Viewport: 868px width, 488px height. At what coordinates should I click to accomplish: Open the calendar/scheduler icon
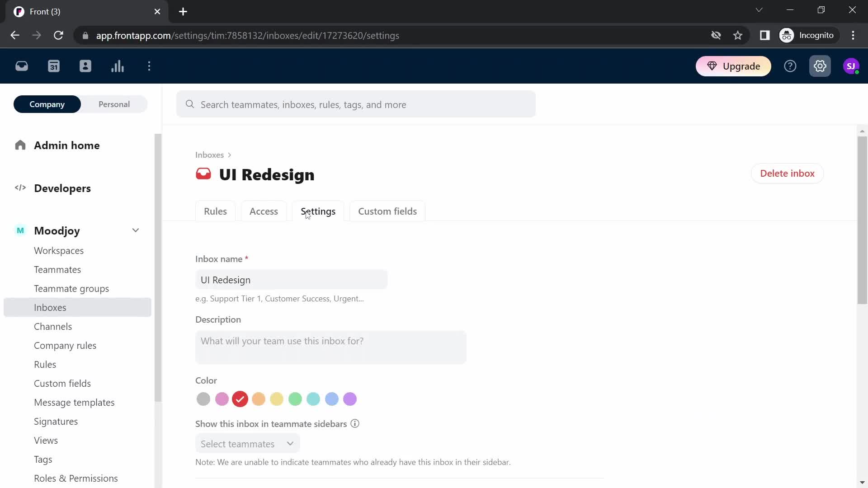pyautogui.click(x=54, y=66)
